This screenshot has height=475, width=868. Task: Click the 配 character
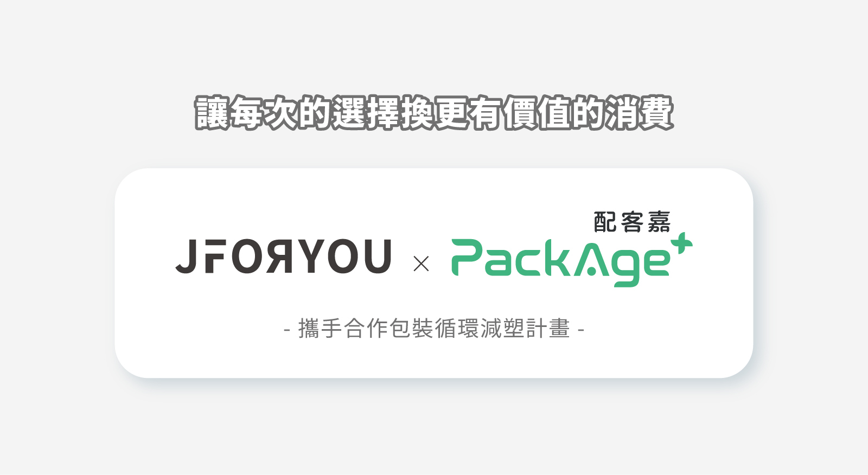click(604, 222)
